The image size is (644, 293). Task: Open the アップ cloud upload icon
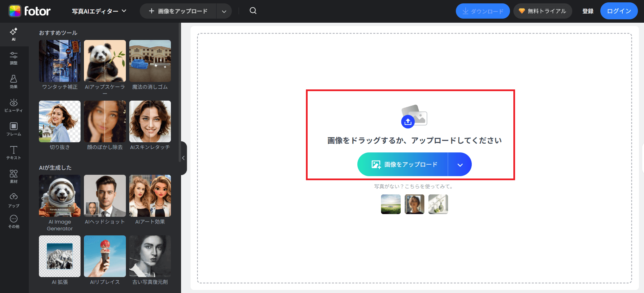[x=14, y=200]
